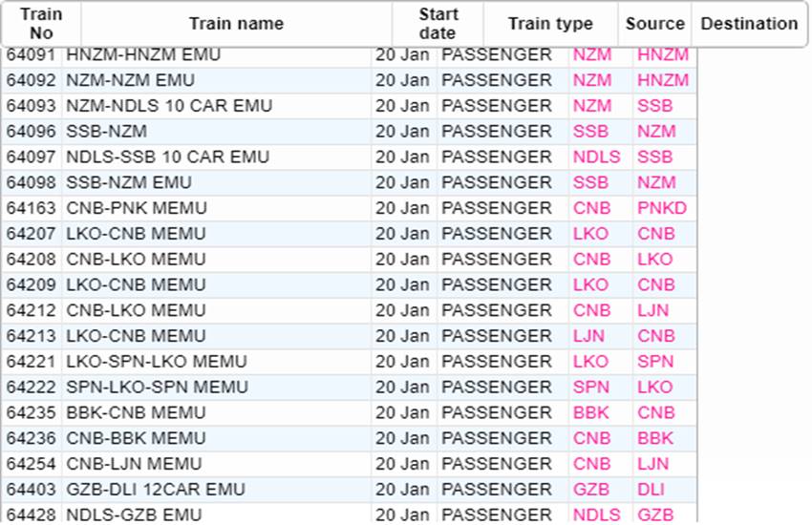Select the NZM-NDLS 10 CAR EMU row name
The image size is (812, 525).
tap(169, 106)
